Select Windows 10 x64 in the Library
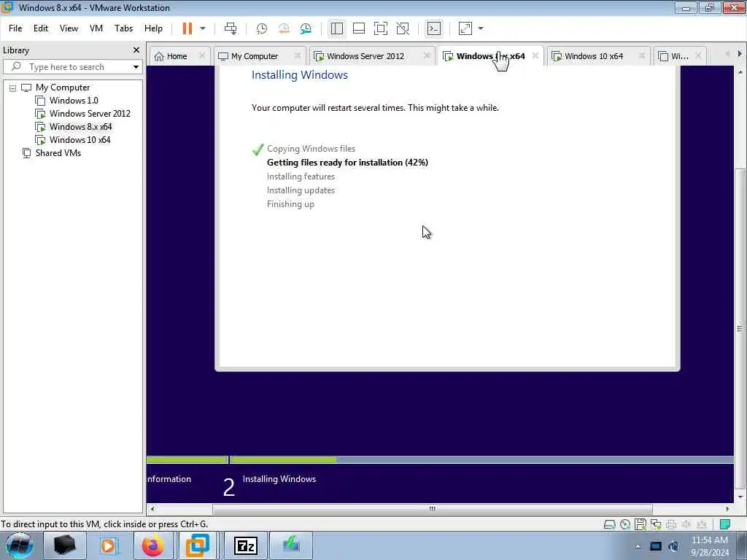This screenshot has height=560, width=747. (80, 140)
